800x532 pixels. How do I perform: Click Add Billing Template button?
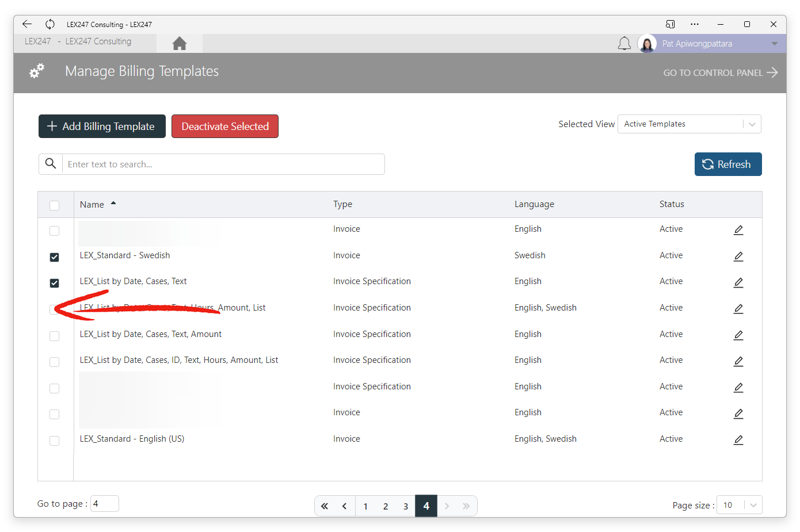[x=102, y=126]
